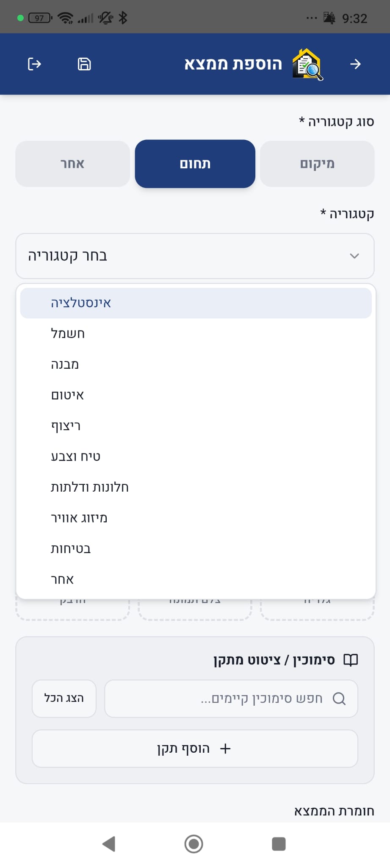390x868 pixels.
Task: Choose חשמל from the category list
Action: pos(196,334)
